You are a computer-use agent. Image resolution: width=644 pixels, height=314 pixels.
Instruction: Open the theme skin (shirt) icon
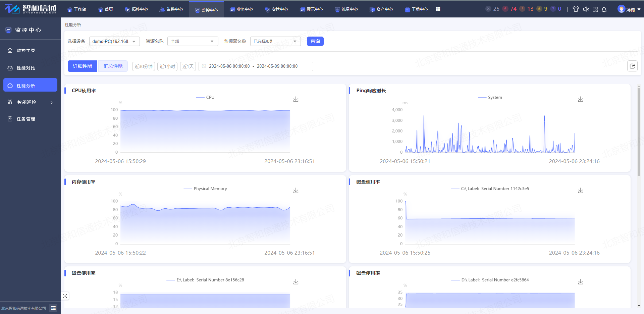coord(576,9)
